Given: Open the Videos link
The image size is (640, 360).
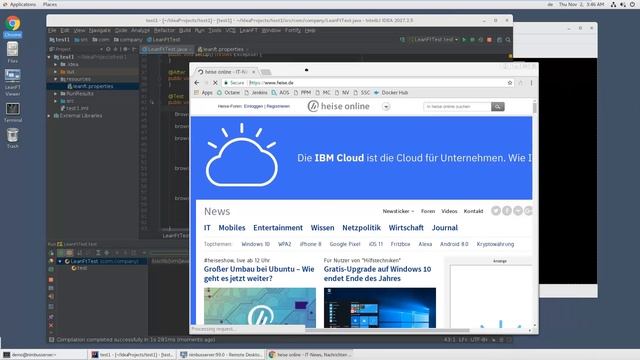Looking at the screenshot, I should pyautogui.click(x=449, y=211).
